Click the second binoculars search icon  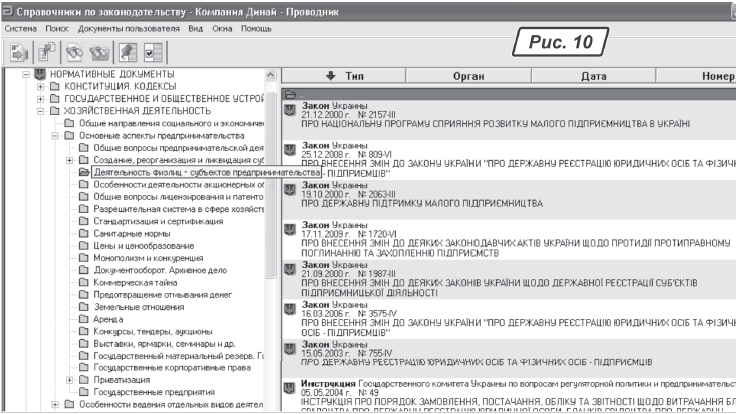98,50
